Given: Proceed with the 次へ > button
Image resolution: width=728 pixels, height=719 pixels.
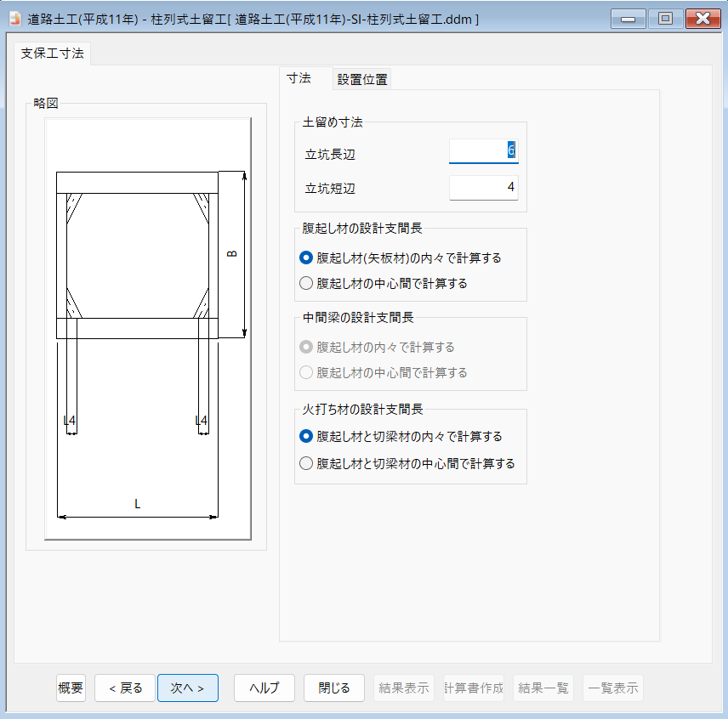Looking at the screenshot, I should (x=188, y=688).
